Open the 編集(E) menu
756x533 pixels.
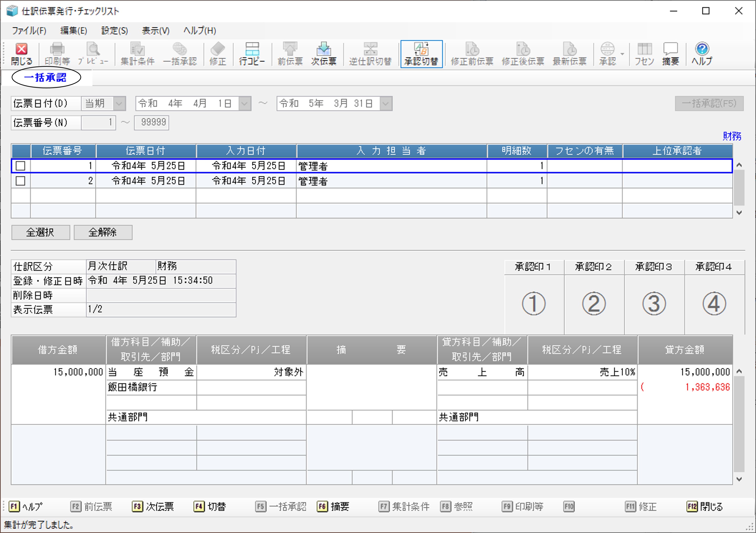click(74, 31)
